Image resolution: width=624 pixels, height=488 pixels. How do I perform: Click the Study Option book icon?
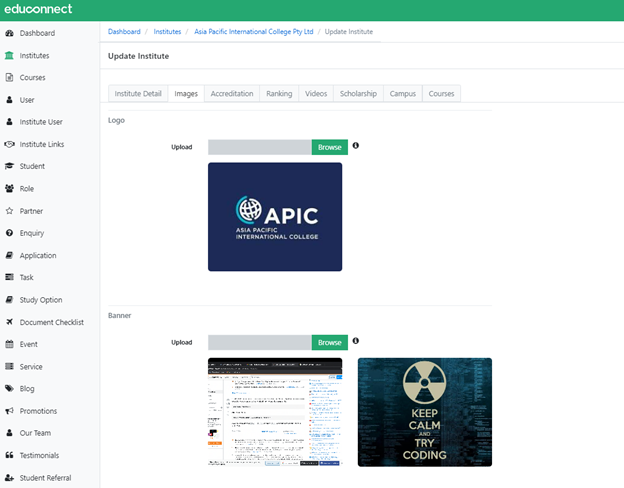click(x=9, y=300)
